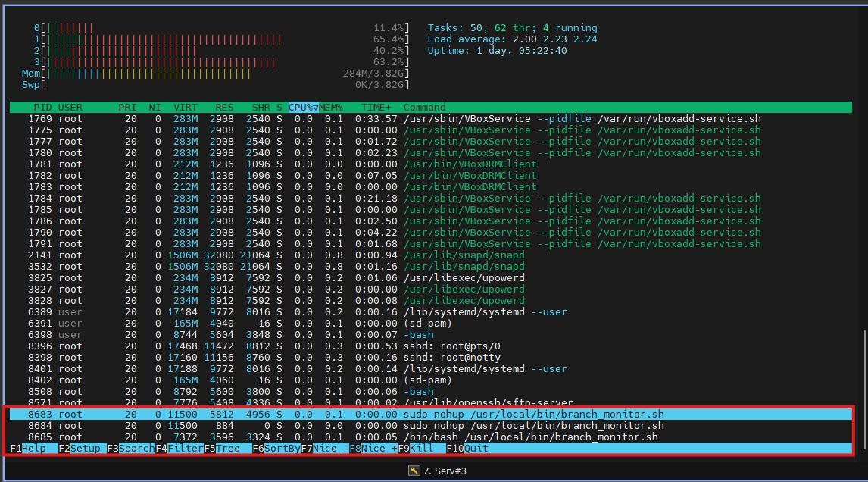Sort by the TIME+ column header
This screenshot has height=482, width=868.
(x=376, y=108)
